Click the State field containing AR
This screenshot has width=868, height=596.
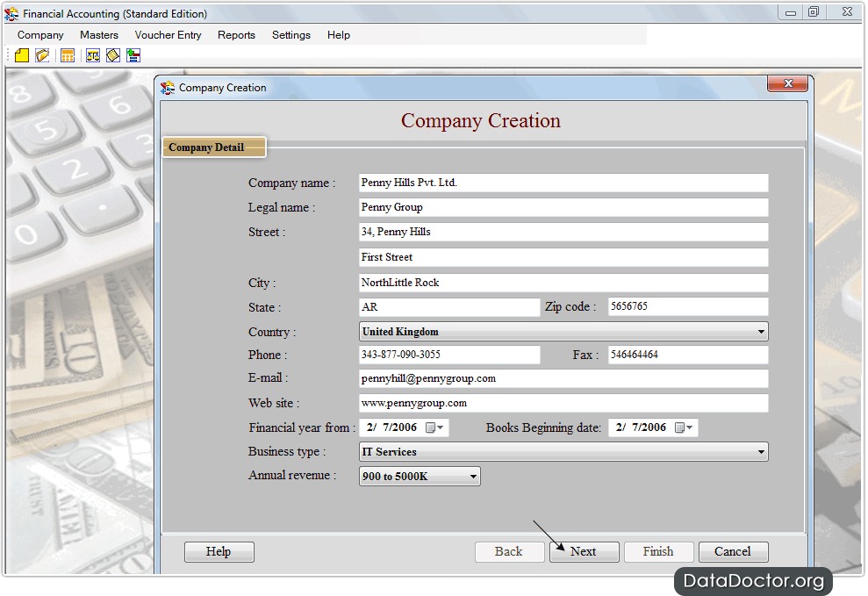pyautogui.click(x=449, y=307)
